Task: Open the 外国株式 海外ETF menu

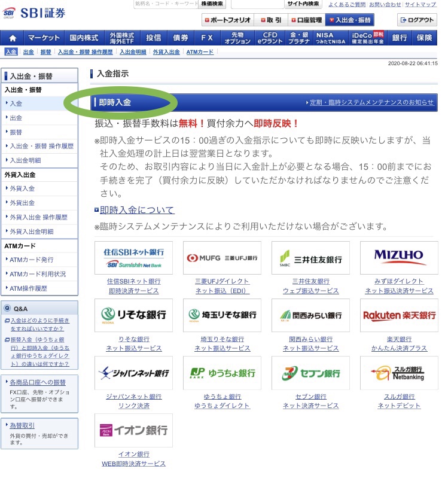Action: pos(122,38)
